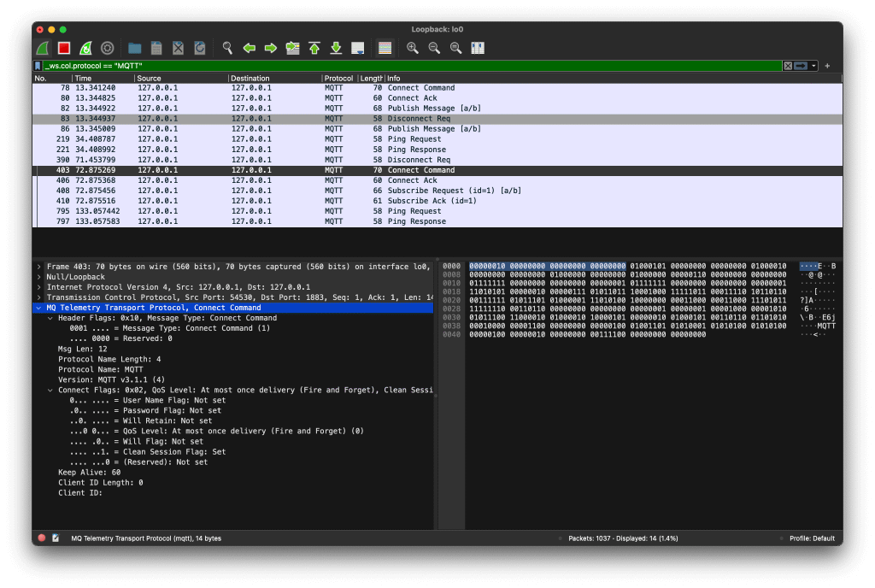
Task: Open capture options with the gear icon
Action: tap(106, 48)
